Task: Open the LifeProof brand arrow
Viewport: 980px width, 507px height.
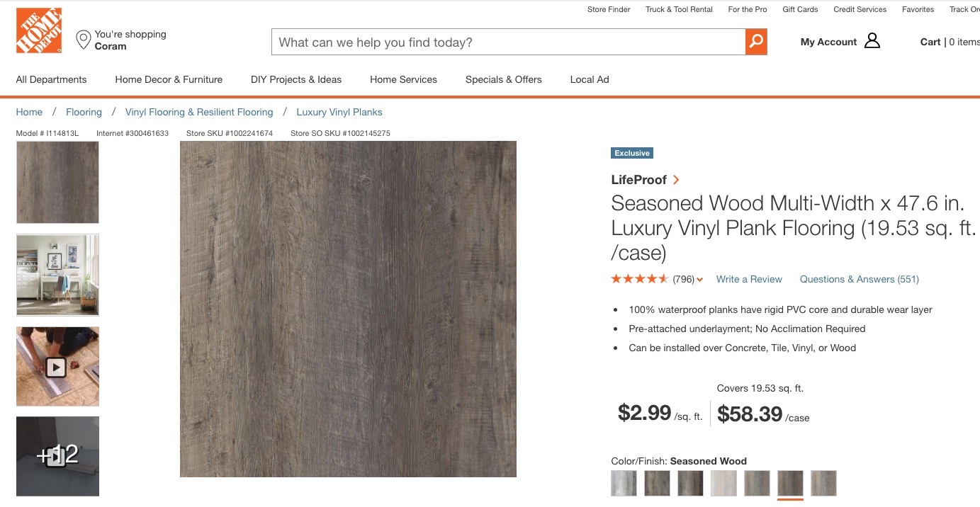Action: point(676,180)
